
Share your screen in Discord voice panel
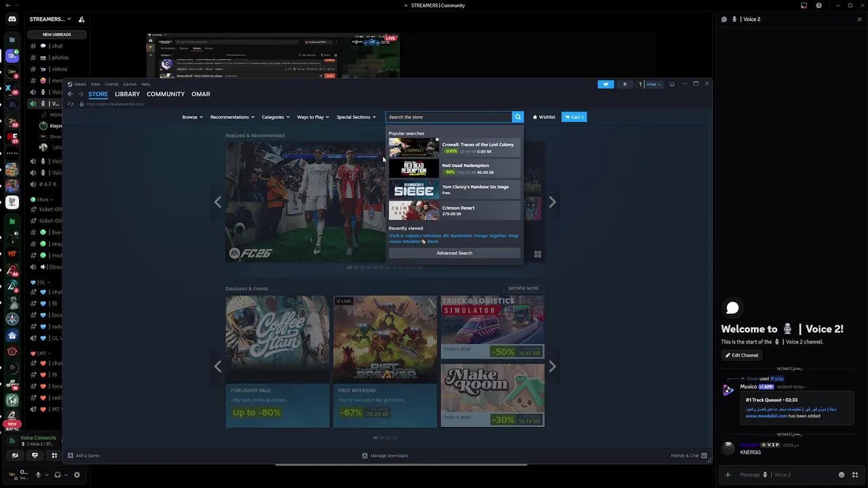pyautogui.click(x=35, y=455)
